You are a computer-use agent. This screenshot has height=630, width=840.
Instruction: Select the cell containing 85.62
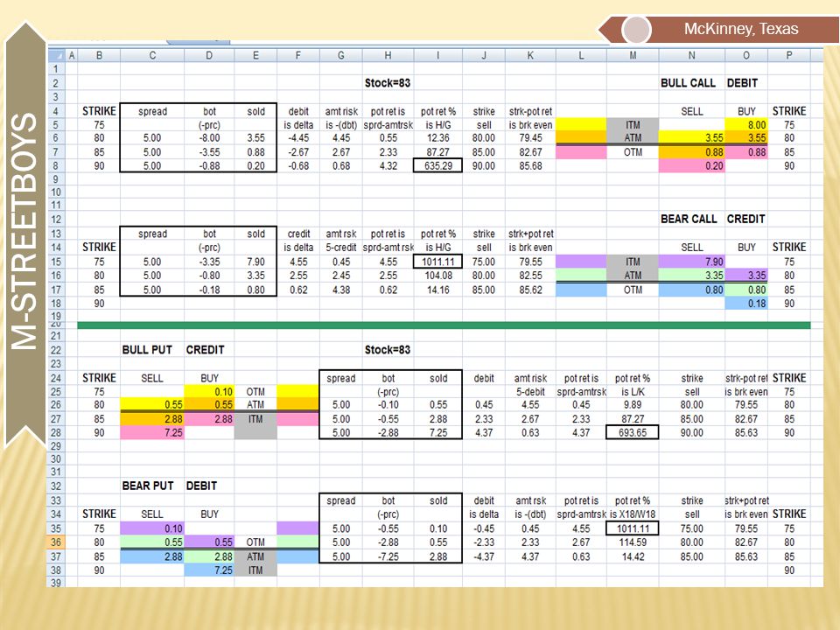click(x=530, y=290)
